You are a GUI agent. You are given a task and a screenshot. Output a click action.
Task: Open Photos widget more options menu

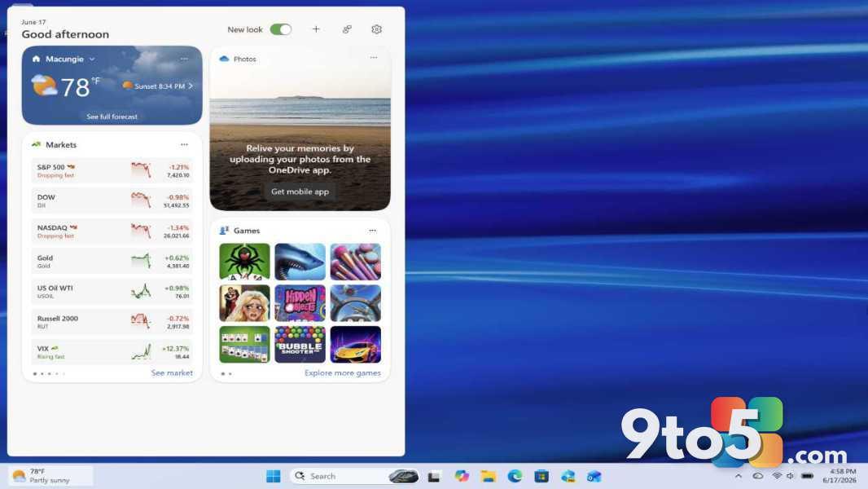pos(374,58)
